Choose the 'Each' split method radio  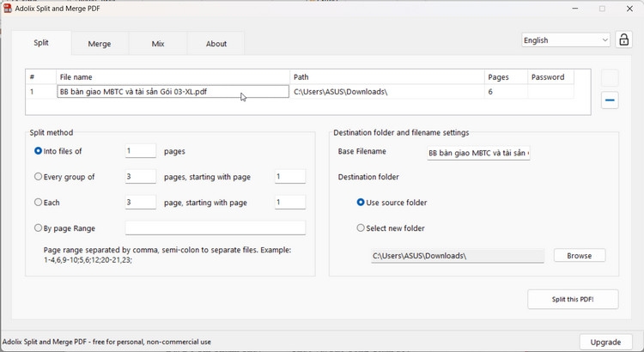pyautogui.click(x=38, y=202)
